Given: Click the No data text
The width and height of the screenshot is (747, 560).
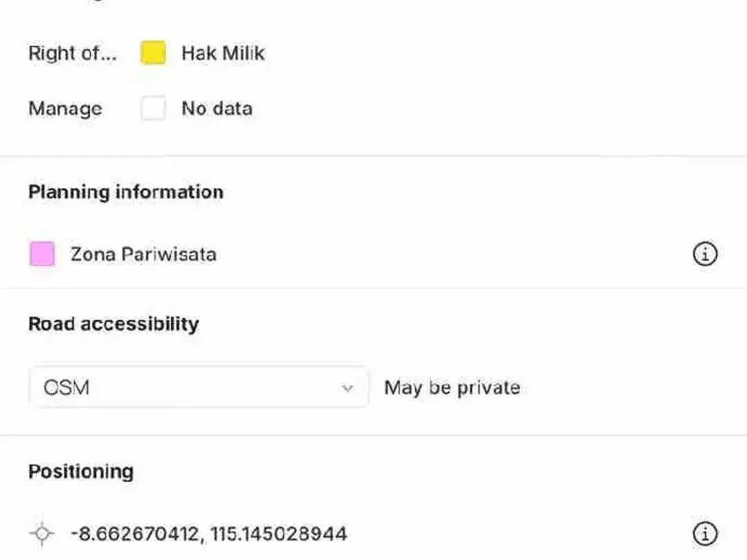Looking at the screenshot, I should pyautogui.click(x=216, y=109).
